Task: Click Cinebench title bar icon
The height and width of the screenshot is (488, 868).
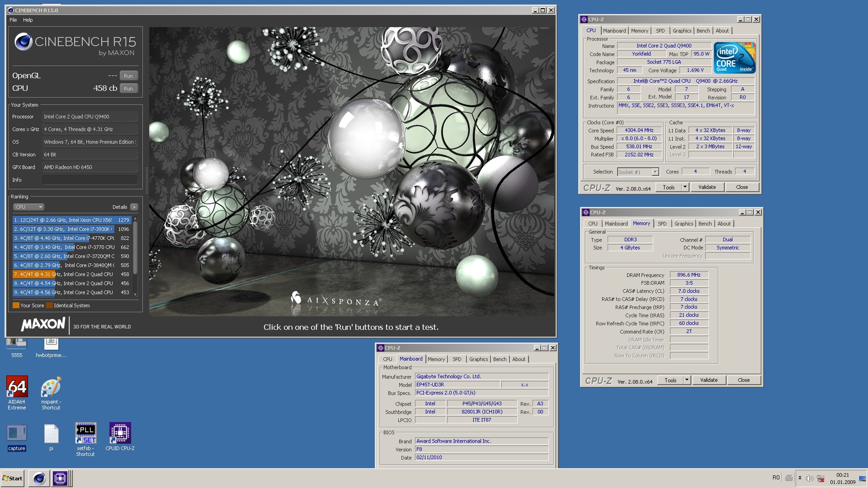Action: 11,10
